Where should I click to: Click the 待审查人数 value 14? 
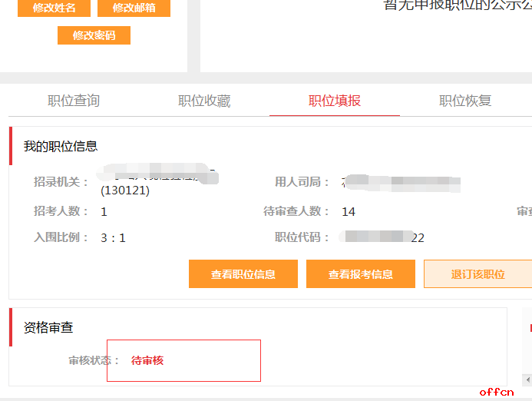pos(349,211)
